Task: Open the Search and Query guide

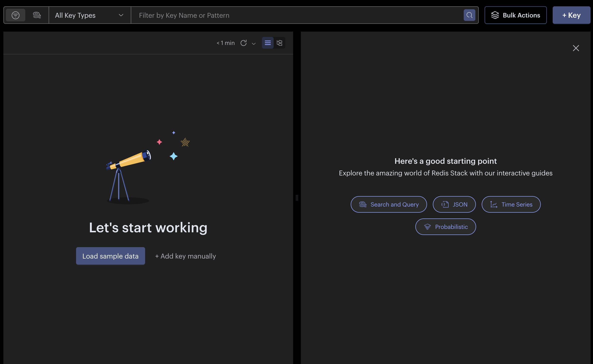Action: click(389, 204)
